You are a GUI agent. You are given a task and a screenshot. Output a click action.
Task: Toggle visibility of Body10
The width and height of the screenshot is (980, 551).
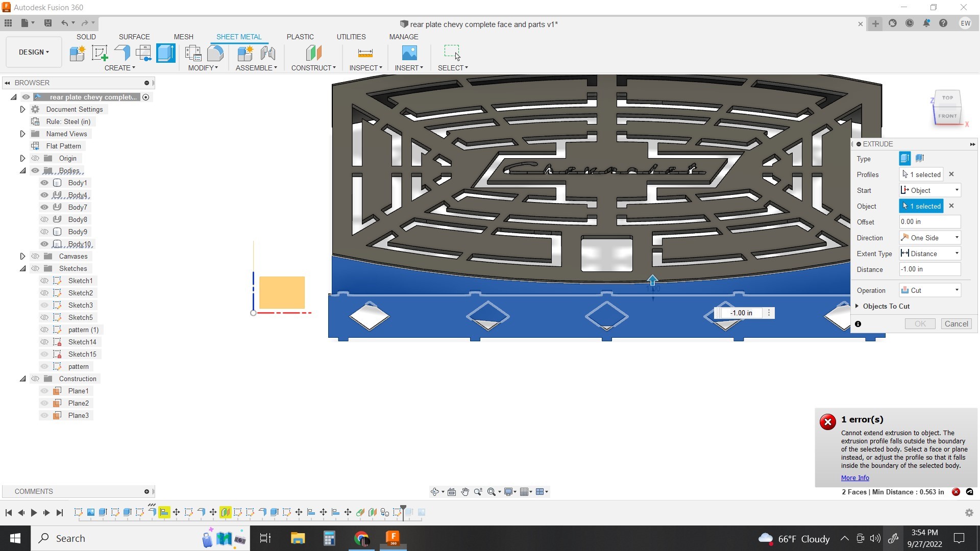point(44,244)
